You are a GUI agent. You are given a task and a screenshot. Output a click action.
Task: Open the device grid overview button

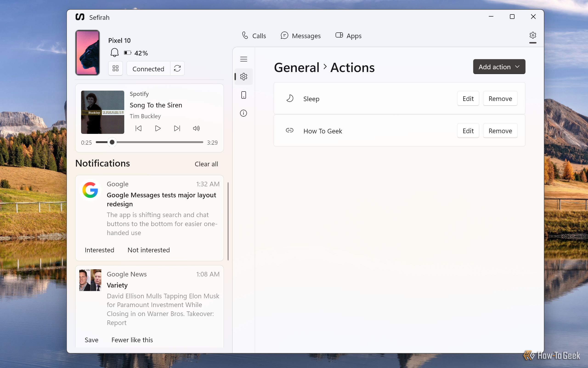tap(115, 68)
